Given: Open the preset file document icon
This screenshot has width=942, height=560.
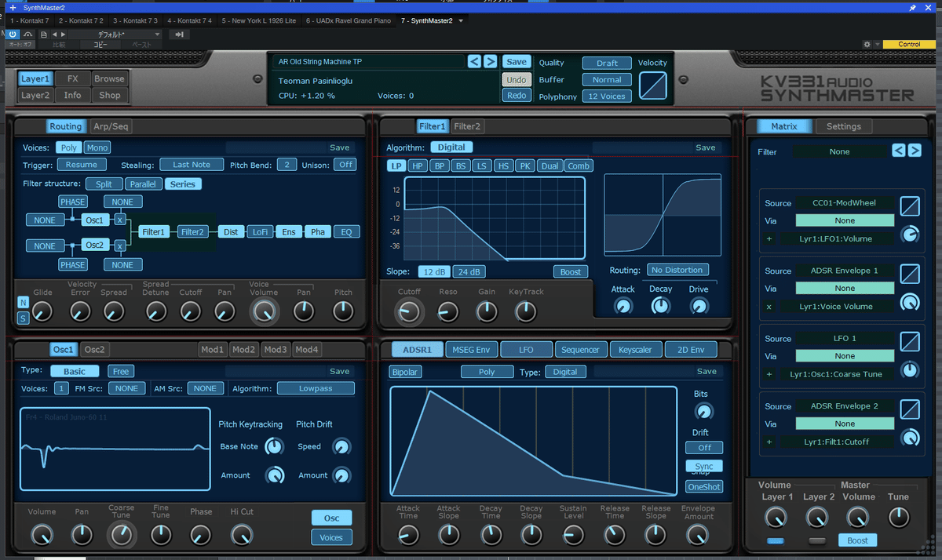Looking at the screenshot, I should (x=43, y=35).
